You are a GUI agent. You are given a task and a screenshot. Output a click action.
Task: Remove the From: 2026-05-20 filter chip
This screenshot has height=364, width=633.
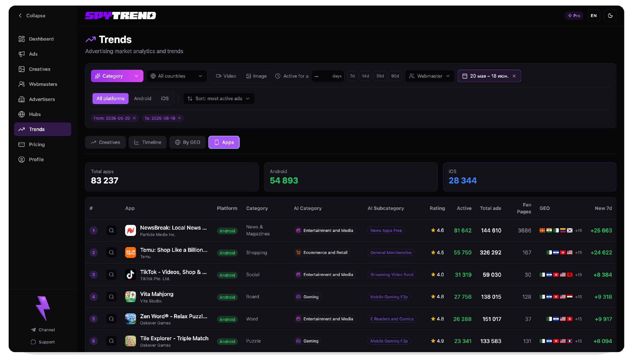(x=134, y=118)
